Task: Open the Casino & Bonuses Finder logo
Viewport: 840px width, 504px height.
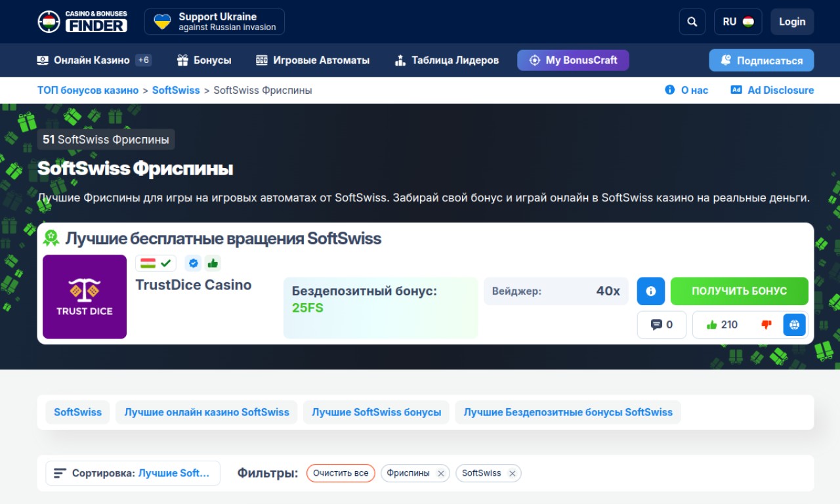Action: tap(83, 22)
